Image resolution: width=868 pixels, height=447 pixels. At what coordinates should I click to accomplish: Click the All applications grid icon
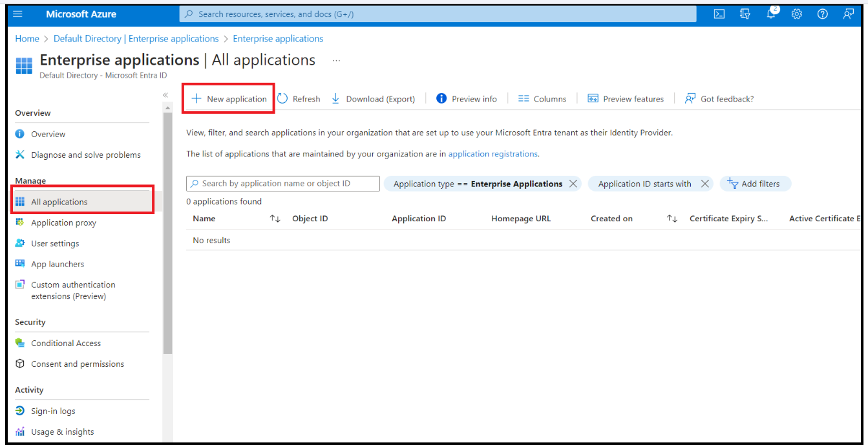tap(20, 202)
